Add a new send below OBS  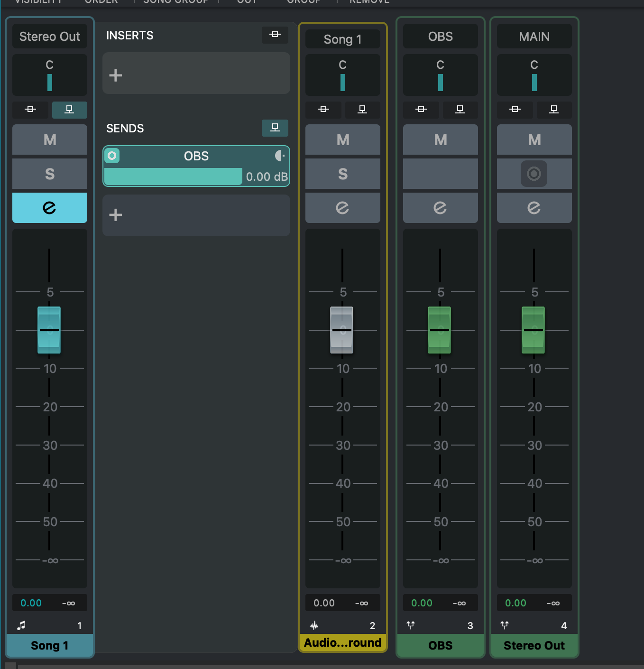coord(196,215)
